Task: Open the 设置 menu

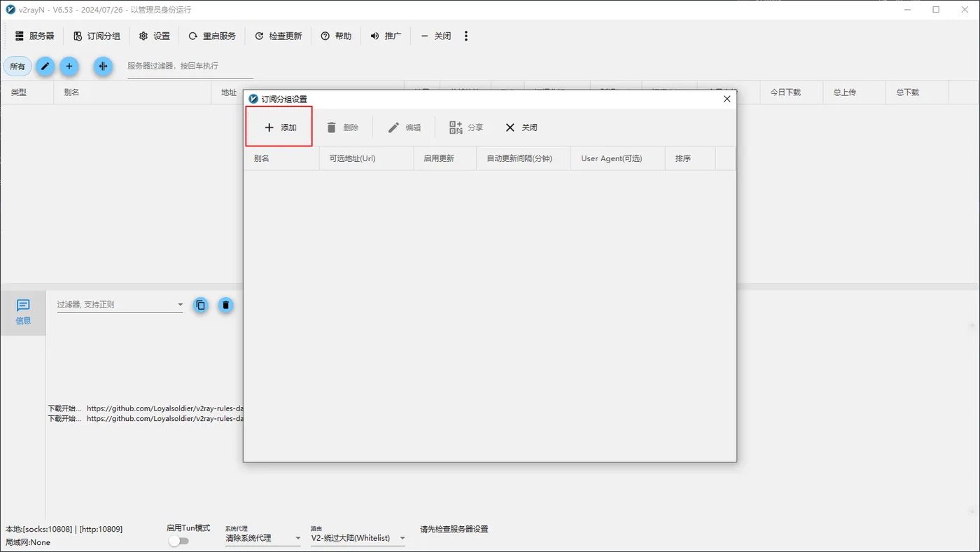Action: point(154,36)
